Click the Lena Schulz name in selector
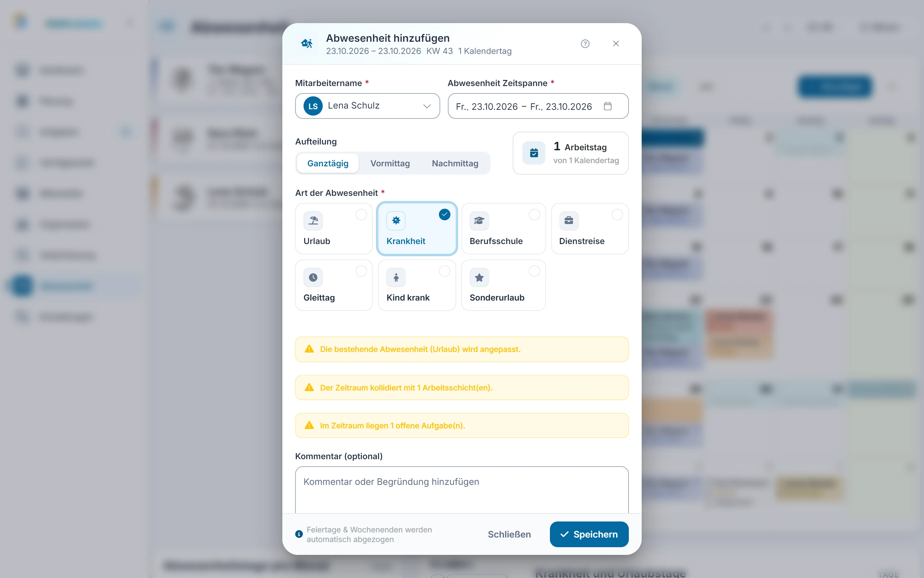 354,106
